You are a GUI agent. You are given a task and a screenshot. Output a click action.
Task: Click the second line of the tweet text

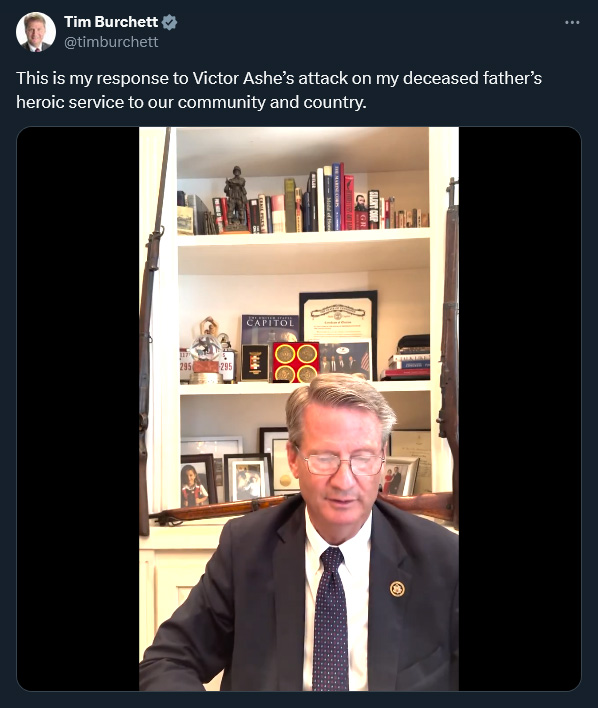tap(191, 102)
